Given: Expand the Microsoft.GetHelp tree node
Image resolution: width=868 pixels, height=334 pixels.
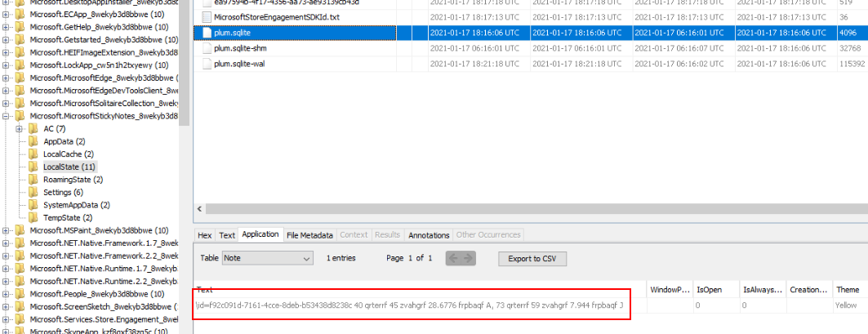Looking at the screenshot, I should pyautogui.click(x=6, y=27).
